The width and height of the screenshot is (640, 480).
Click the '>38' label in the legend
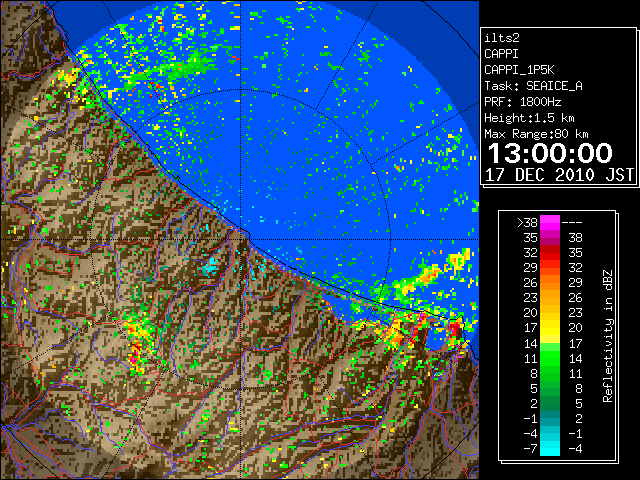click(x=527, y=223)
